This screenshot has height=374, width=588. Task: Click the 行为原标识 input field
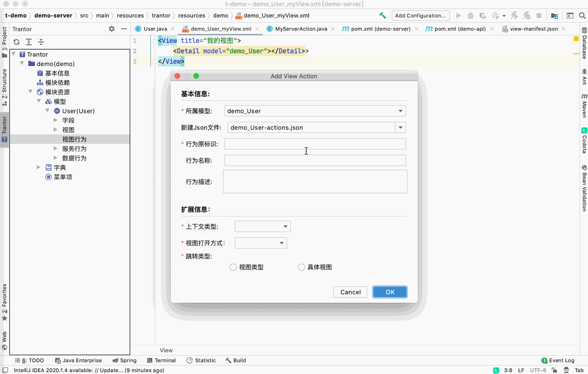pyautogui.click(x=315, y=144)
